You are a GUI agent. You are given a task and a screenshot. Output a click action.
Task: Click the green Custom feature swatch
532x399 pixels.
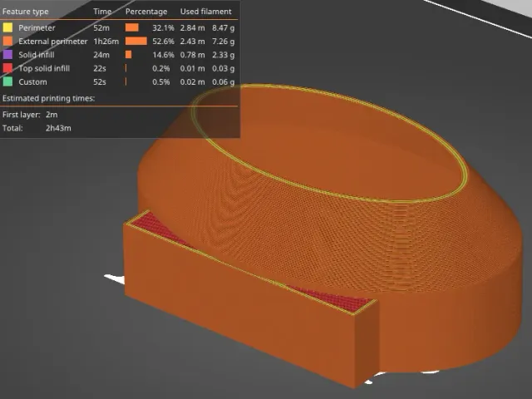[7, 81]
